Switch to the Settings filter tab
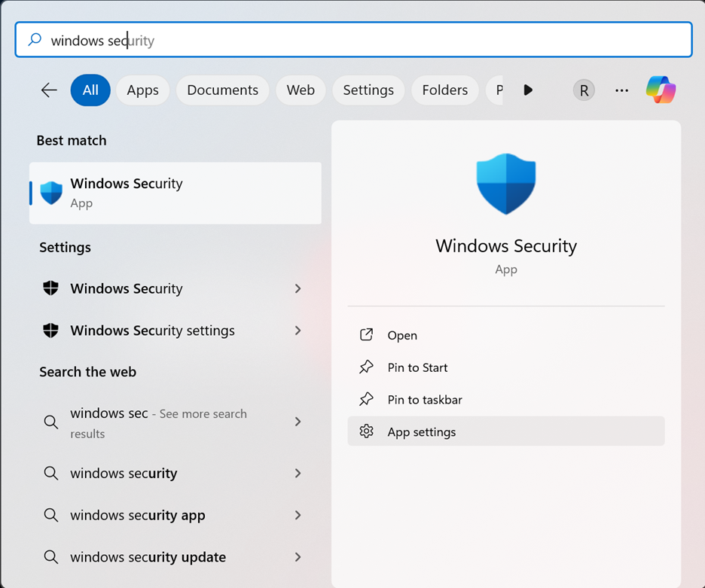Image resolution: width=705 pixels, height=588 pixels. click(x=368, y=90)
